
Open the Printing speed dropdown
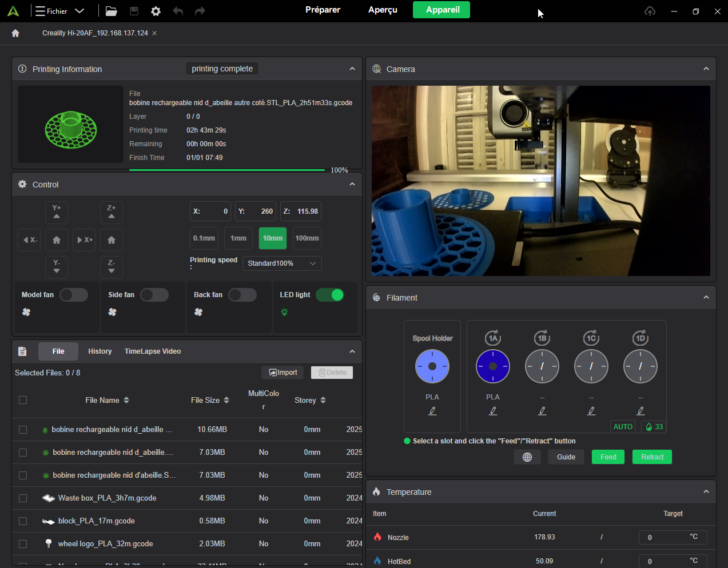tap(282, 263)
